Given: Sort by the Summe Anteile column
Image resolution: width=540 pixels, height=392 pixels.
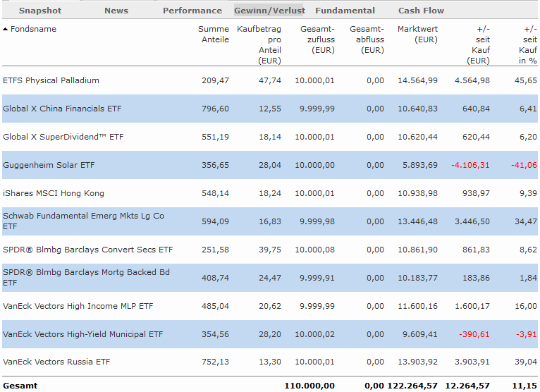Looking at the screenshot, I should 215,35.
